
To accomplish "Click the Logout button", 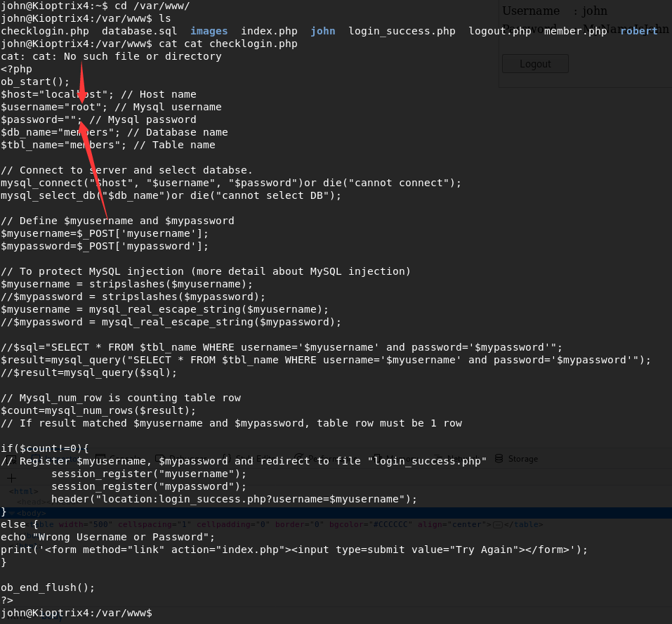I will pyautogui.click(x=535, y=64).
